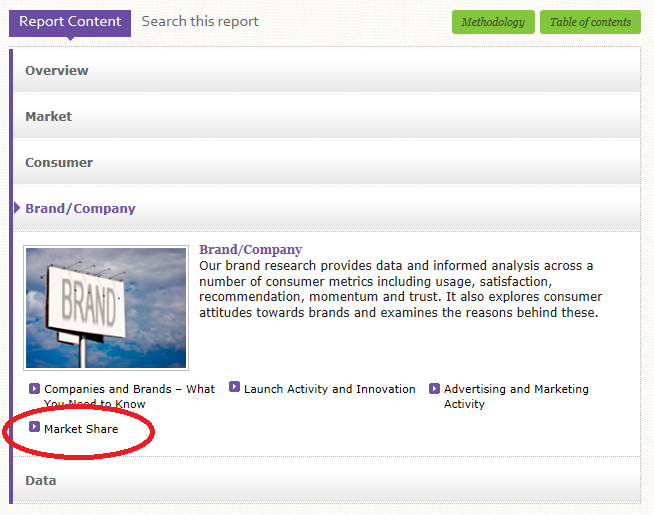The width and height of the screenshot is (654, 515).
Task: Collapse the Brand/Company accordion header
Action: (80, 209)
